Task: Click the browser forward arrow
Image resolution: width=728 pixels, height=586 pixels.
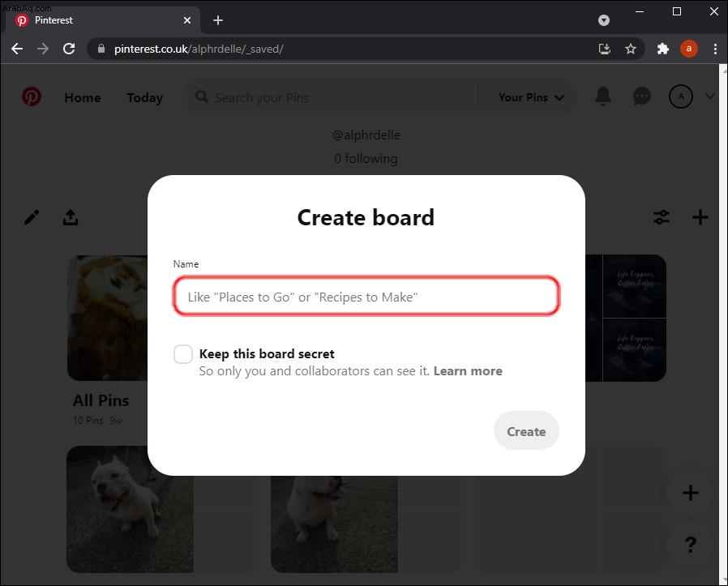Action: click(x=43, y=49)
